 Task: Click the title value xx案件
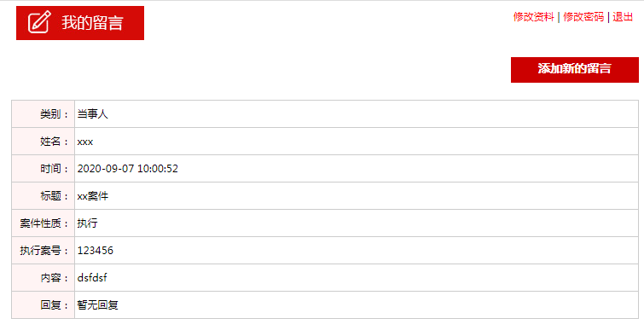[92, 196]
